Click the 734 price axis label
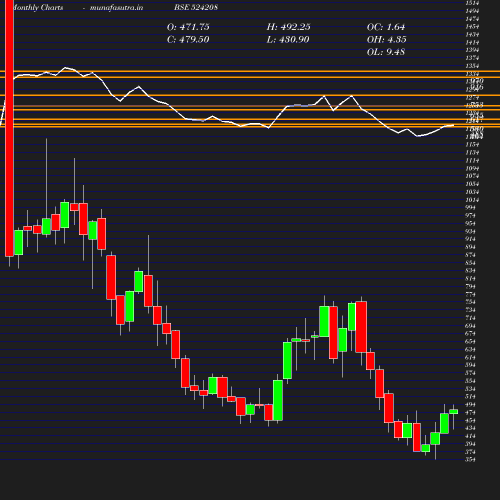Viewport: 500px width, 500px height. click(470, 310)
